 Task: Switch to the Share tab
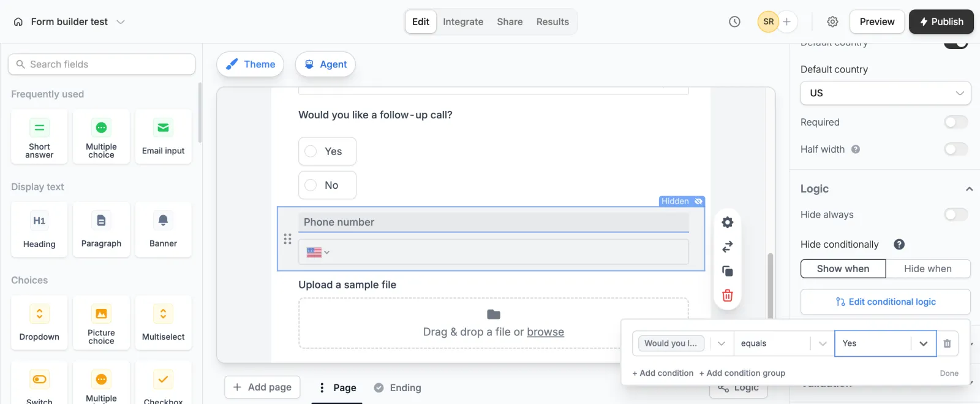[510, 21]
